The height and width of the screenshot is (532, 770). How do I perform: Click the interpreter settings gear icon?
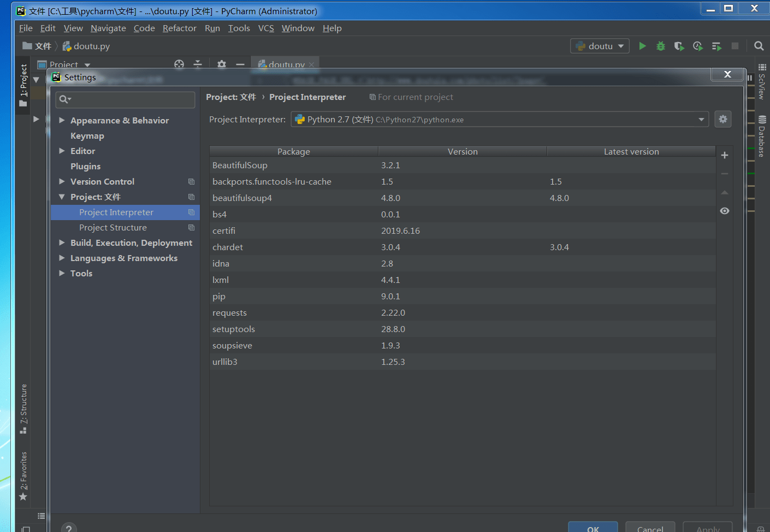(x=723, y=119)
